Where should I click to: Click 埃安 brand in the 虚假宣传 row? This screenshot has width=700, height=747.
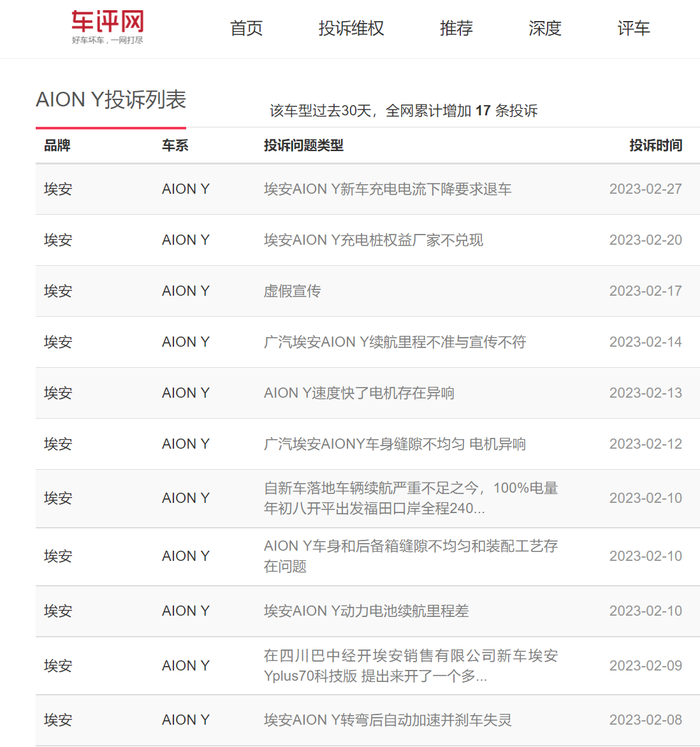click(x=58, y=291)
